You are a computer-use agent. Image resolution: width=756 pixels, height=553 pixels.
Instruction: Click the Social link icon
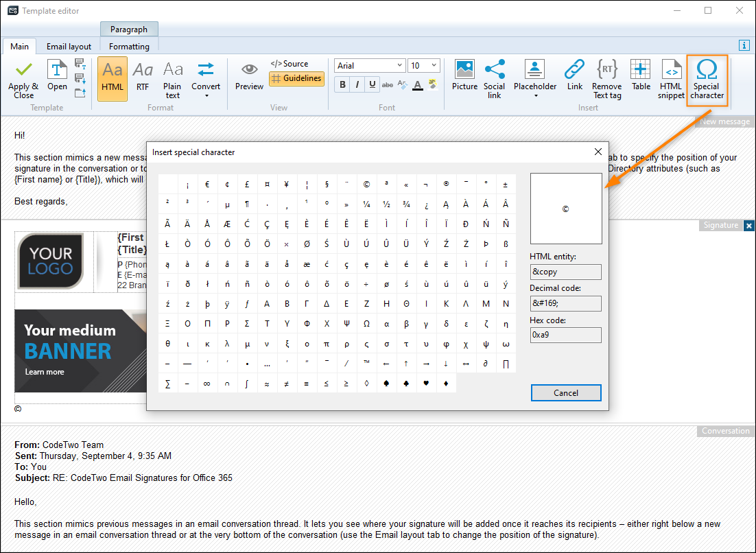494,69
